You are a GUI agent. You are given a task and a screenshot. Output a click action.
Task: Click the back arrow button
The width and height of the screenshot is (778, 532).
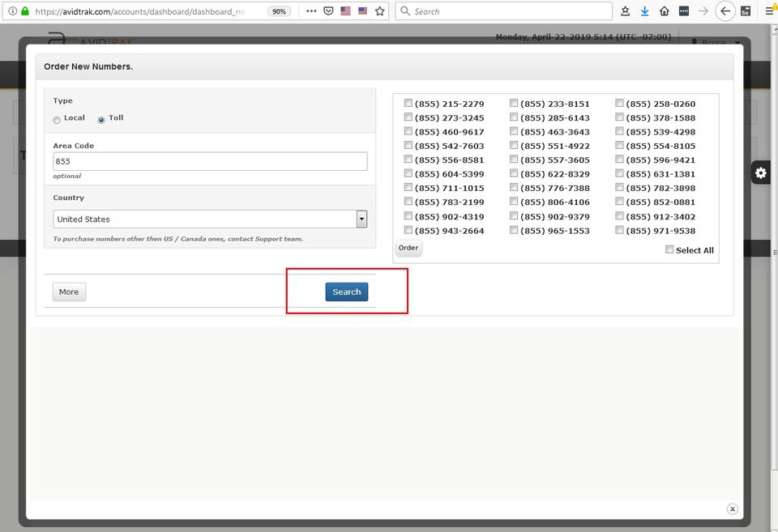(x=725, y=11)
